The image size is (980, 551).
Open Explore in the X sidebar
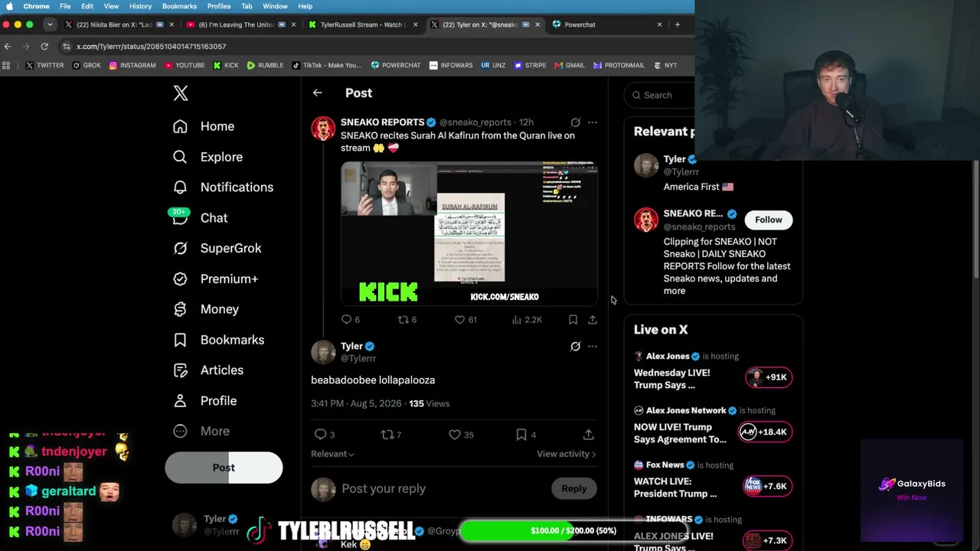click(207, 157)
